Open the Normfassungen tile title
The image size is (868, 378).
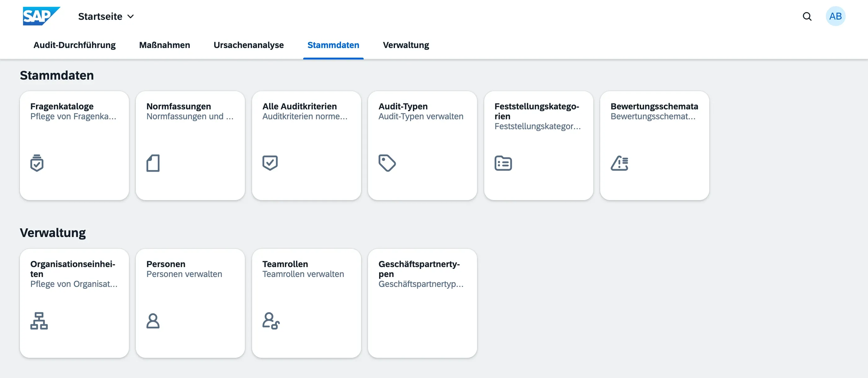(179, 106)
